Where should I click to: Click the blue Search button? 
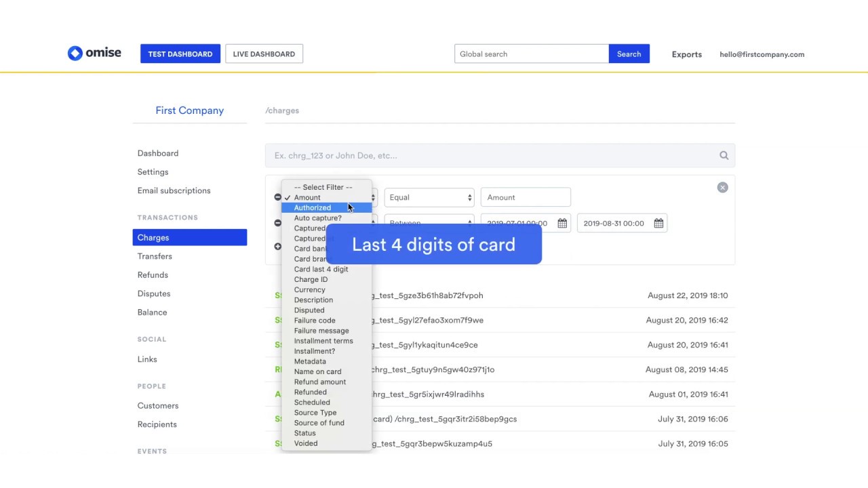tap(629, 54)
